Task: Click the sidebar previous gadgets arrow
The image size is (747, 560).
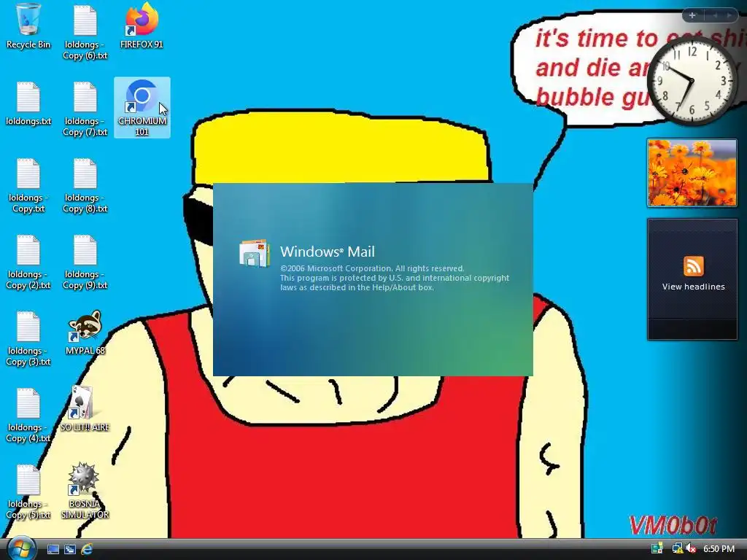Action: [715, 15]
